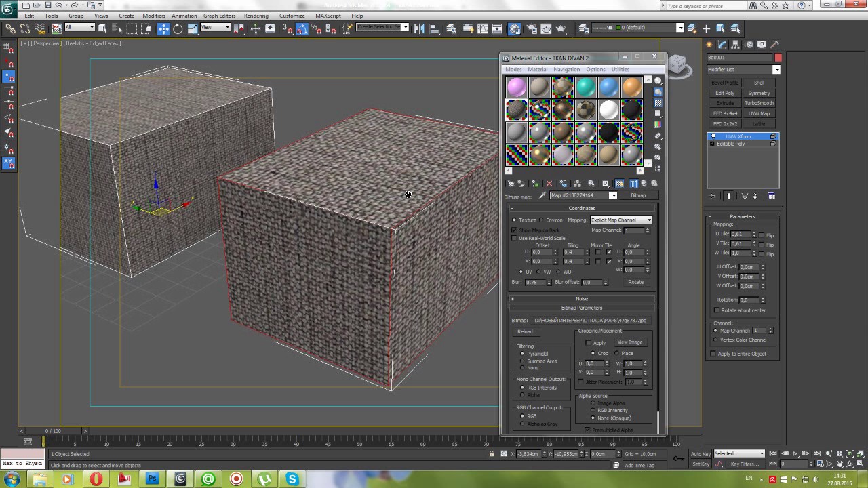Choose Summed Area filtering option
The image size is (868, 488).
(522, 361)
